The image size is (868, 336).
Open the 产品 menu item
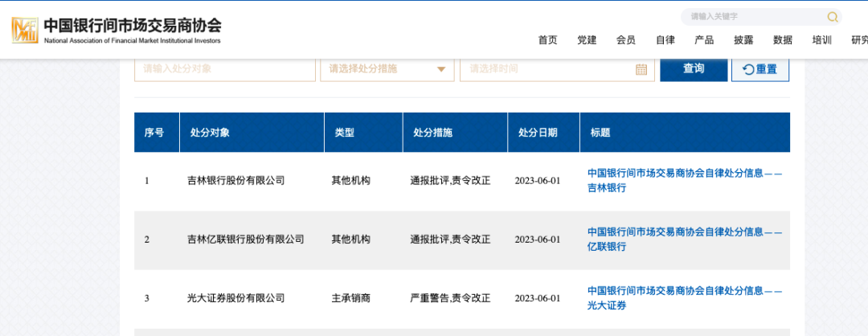(704, 40)
